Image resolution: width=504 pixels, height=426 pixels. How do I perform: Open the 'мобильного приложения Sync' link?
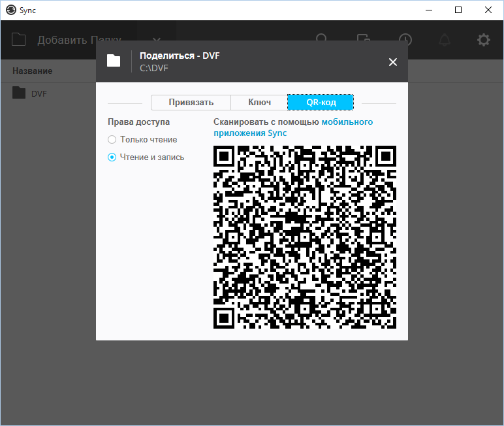[347, 122]
